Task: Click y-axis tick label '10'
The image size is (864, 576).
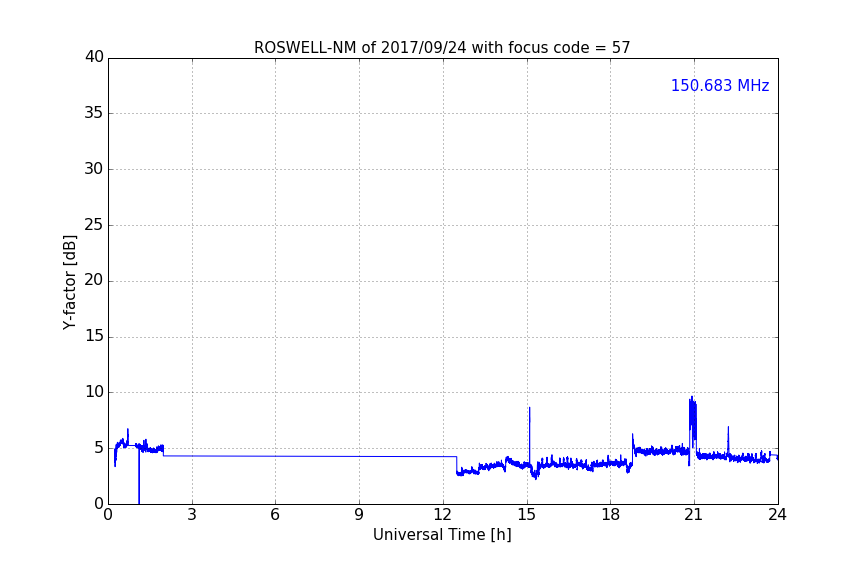Action: [x=94, y=392]
